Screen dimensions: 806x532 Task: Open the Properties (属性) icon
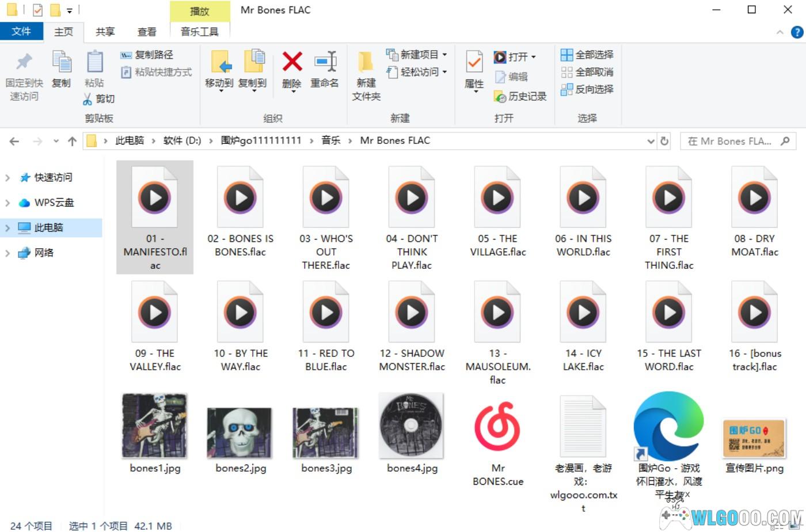(474, 62)
